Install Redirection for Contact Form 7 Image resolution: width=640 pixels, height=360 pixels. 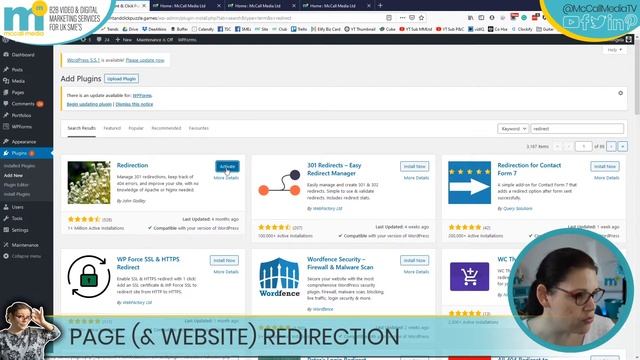click(x=605, y=167)
